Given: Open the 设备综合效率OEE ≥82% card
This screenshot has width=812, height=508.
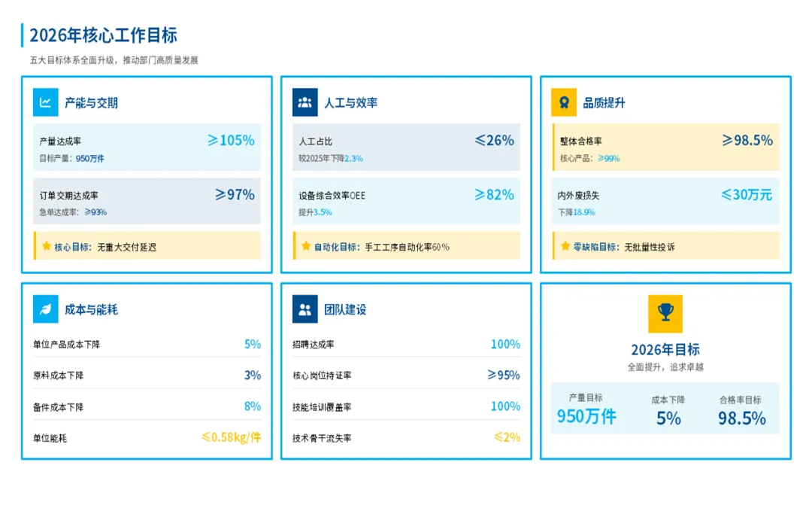Looking at the screenshot, I should click(406, 201).
